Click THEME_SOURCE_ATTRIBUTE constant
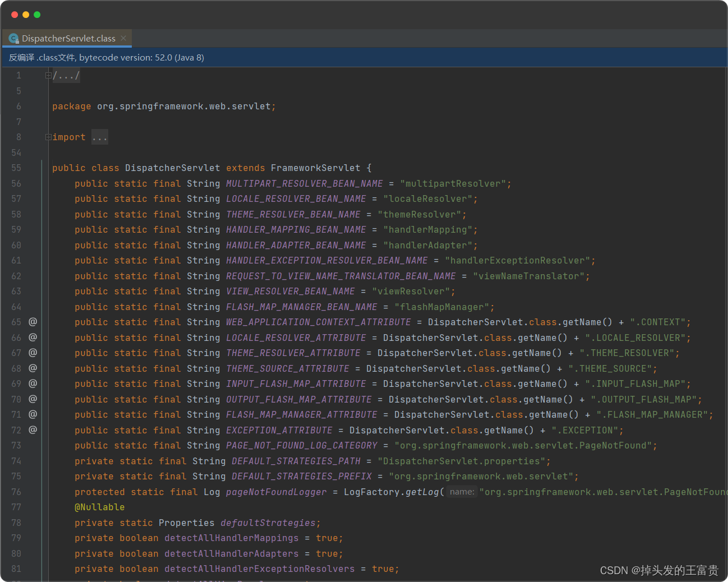The height and width of the screenshot is (582, 728). click(x=288, y=368)
